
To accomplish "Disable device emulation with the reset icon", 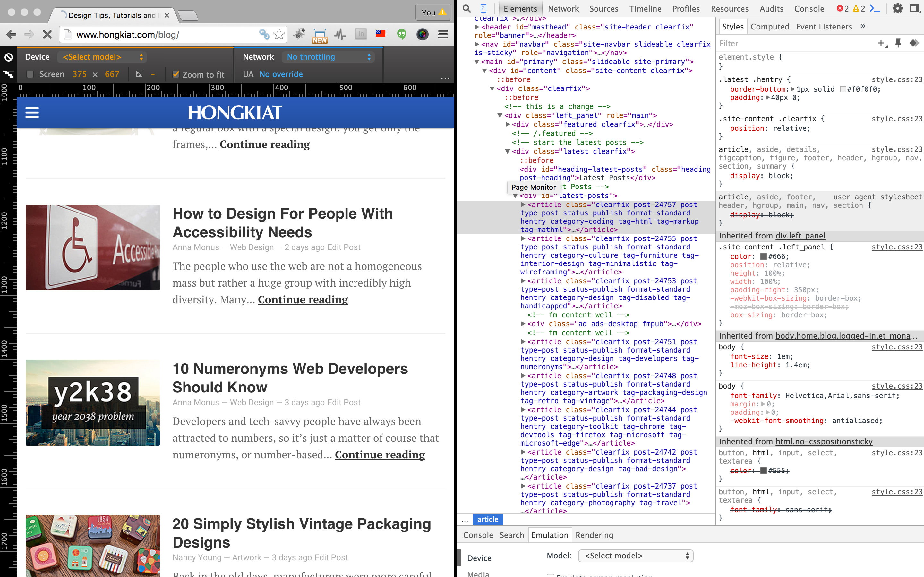I will tap(8, 57).
